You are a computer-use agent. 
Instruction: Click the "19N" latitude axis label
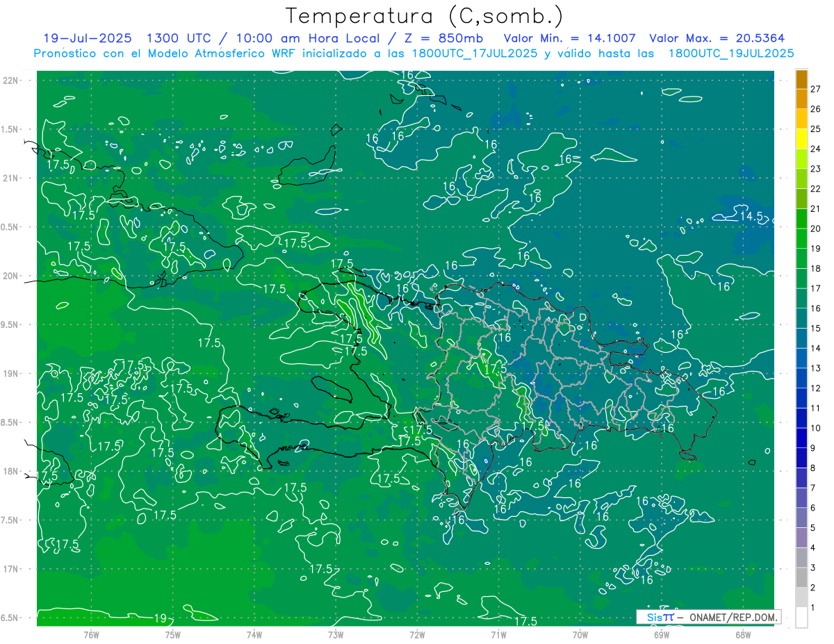(x=11, y=374)
